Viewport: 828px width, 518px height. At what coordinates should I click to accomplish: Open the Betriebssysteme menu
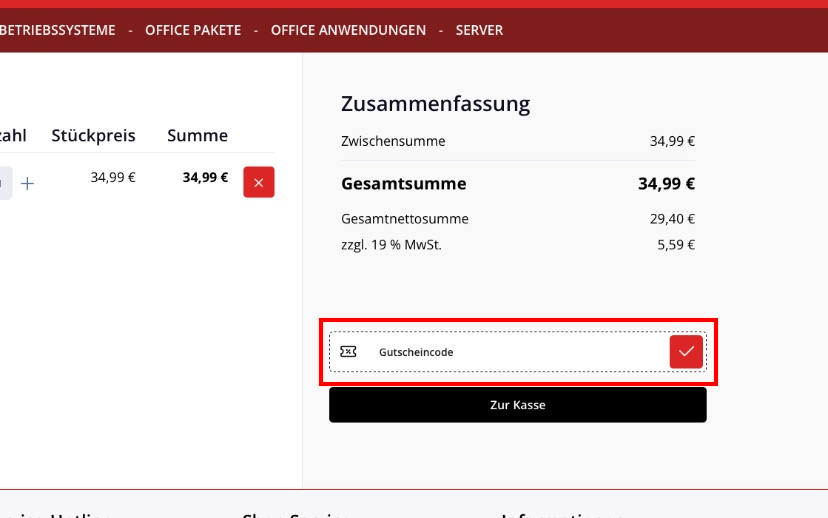tap(57, 30)
